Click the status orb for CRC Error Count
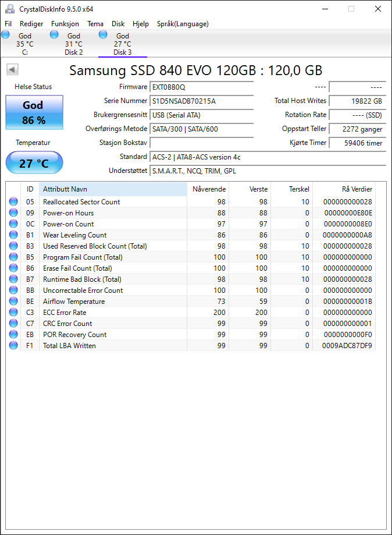The image size is (392, 535). [13, 323]
